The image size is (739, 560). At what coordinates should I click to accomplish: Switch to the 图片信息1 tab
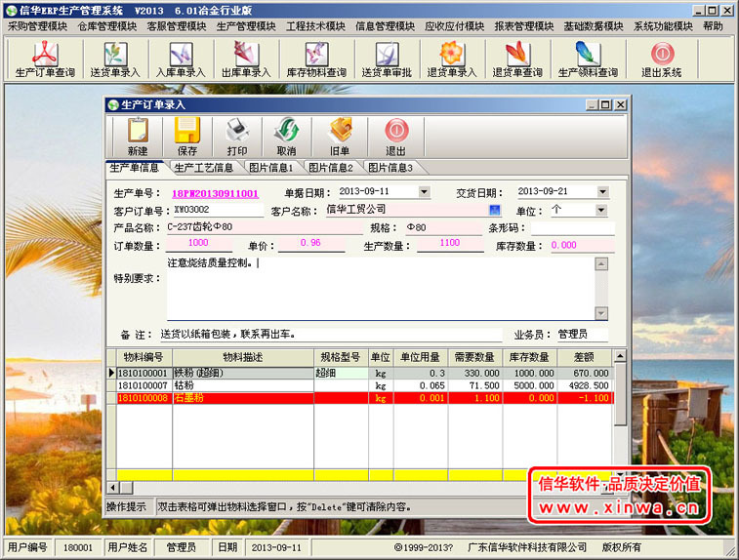click(x=270, y=168)
